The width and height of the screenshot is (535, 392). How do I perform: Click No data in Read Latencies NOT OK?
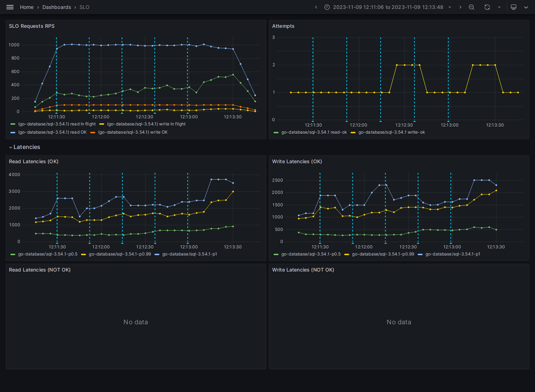(136, 322)
